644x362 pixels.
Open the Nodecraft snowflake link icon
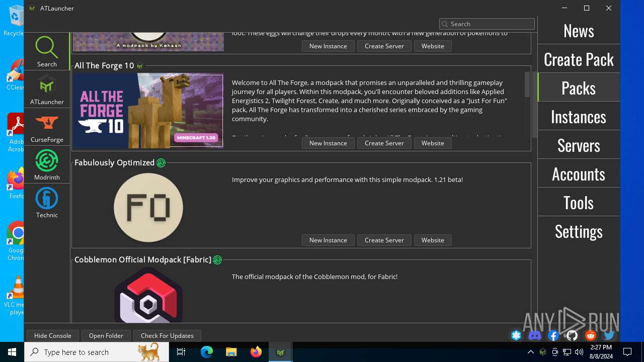tap(516, 335)
